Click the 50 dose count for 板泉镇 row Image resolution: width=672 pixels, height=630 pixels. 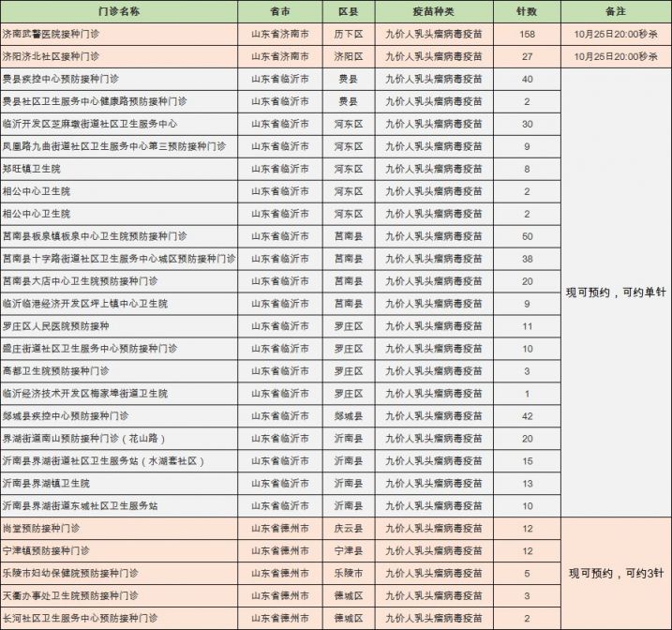[527, 236]
